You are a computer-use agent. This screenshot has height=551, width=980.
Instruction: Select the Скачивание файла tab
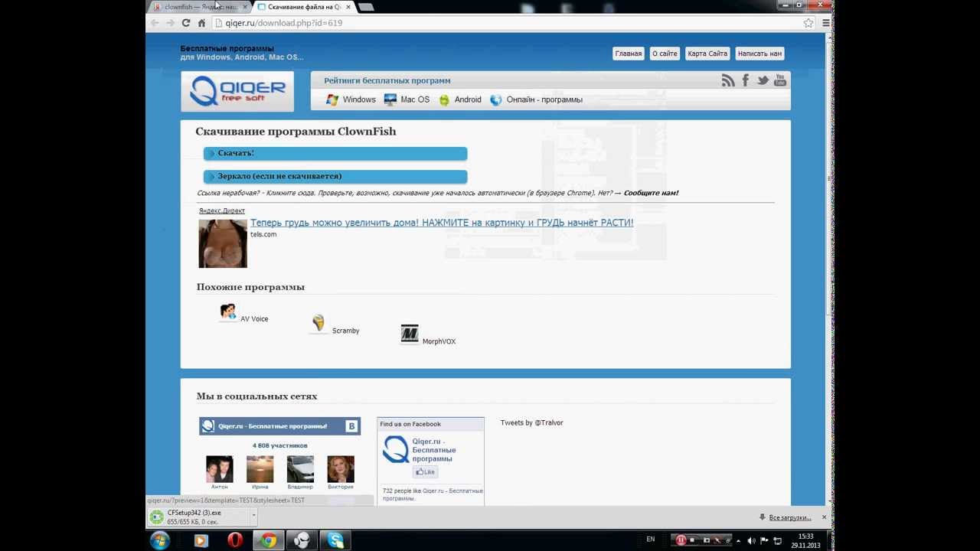[303, 7]
